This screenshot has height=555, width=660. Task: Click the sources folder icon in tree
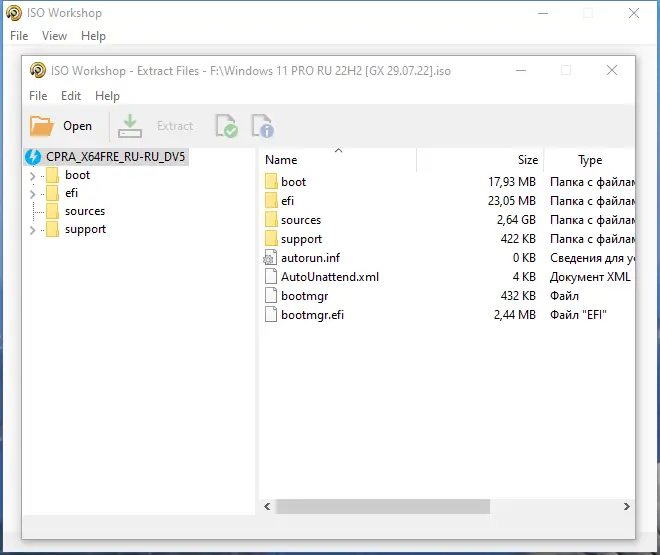coord(52,211)
